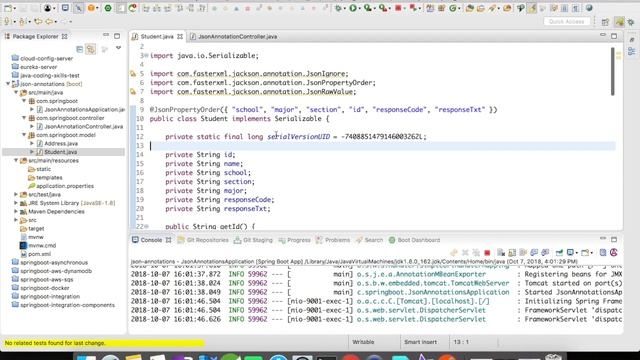The image size is (640, 360).
Task: Collapse the json-annotations project
Action: tap(8, 84)
